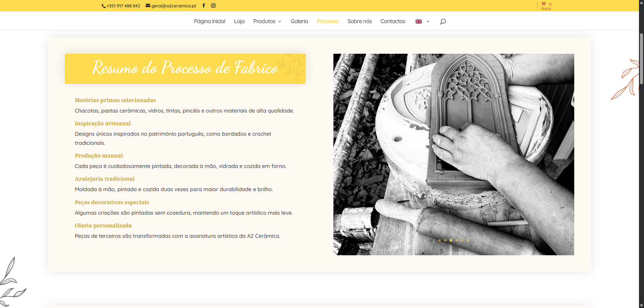Open the site search magnifier icon
Image resolution: width=644 pixels, height=308 pixels.
coord(443,21)
